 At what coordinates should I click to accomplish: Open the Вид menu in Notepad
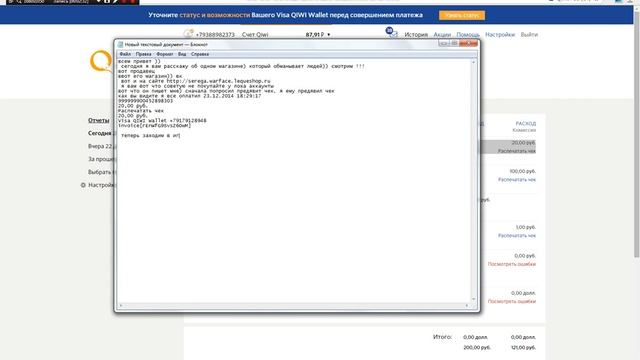coord(182,54)
